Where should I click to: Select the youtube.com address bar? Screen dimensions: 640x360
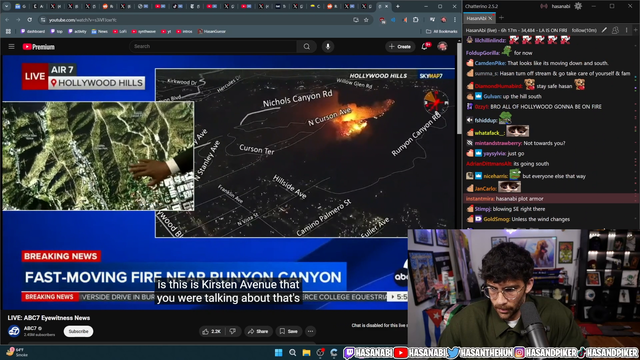coord(196,20)
